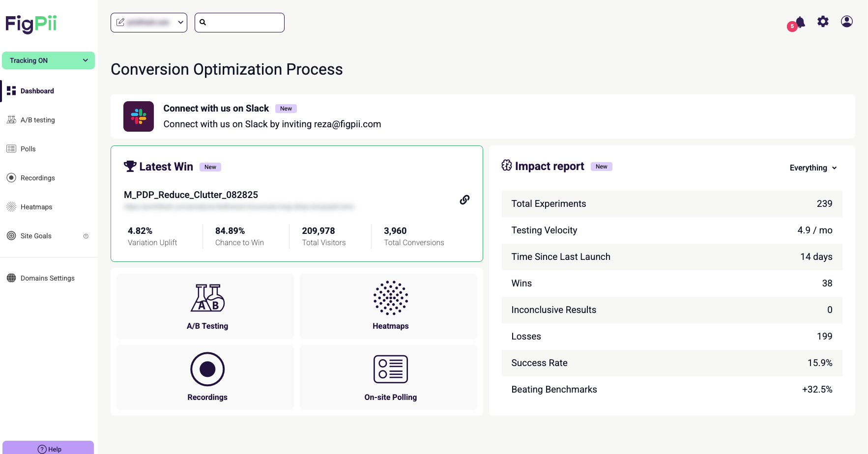Open A/B testing in sidebar
Viewport: 868px width, 454px height.
[x=49, y=120]
